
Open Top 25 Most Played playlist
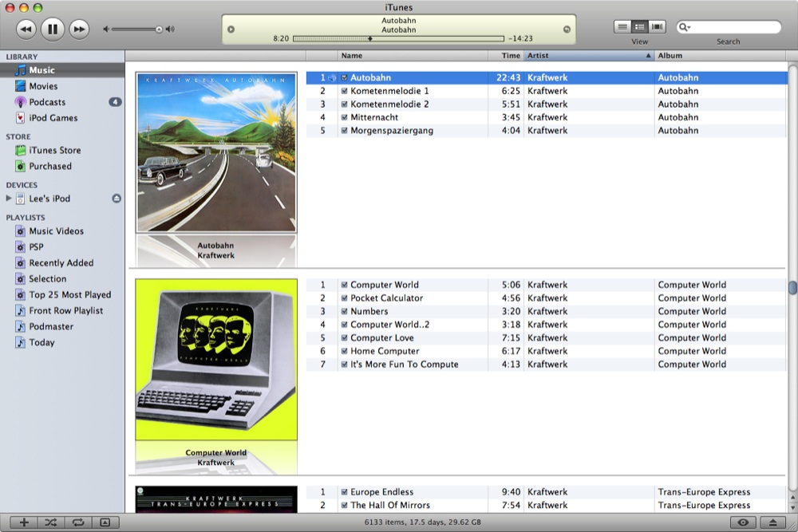(x=62, y=294)
